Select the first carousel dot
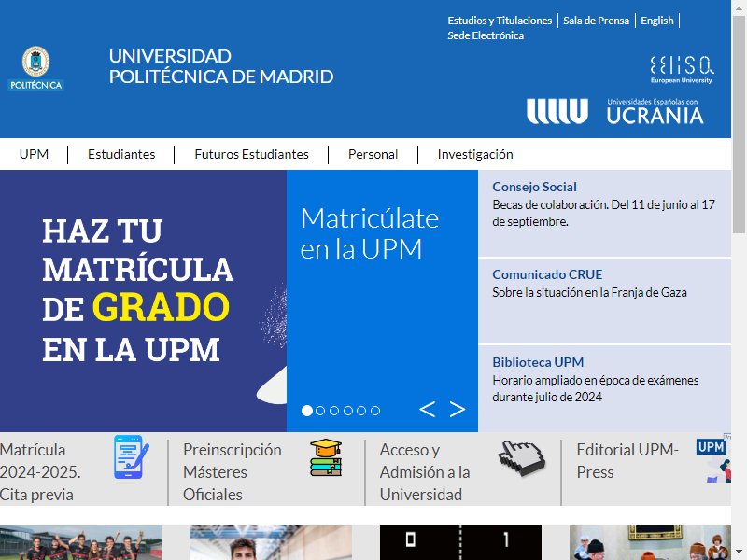This screenshot has height=560, width=747. tap(307, 411)
